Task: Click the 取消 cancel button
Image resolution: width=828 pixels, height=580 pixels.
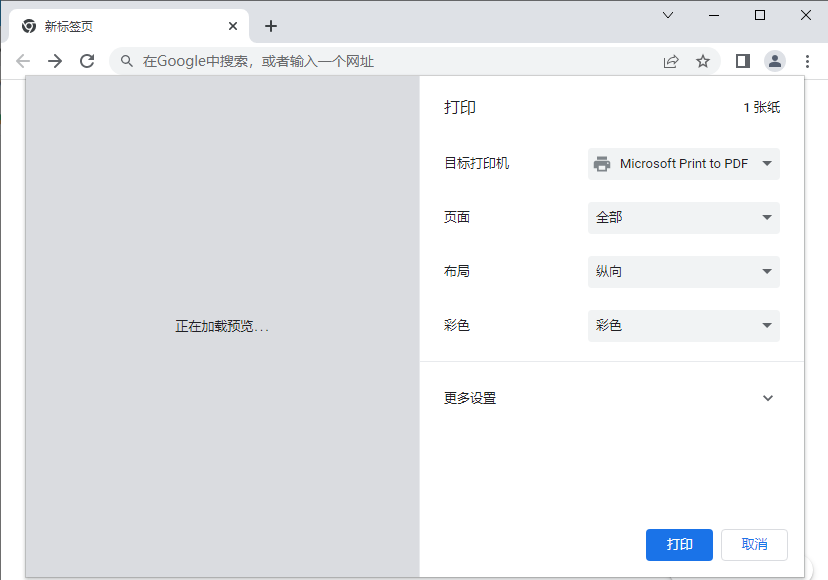Action: pyautogui.click(x=754, y=545)
